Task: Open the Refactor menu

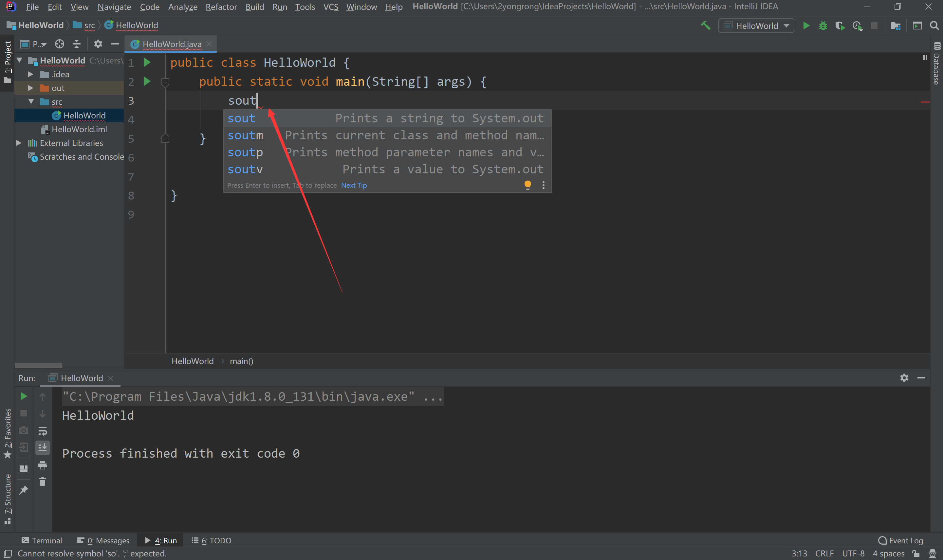Action: 221,7
